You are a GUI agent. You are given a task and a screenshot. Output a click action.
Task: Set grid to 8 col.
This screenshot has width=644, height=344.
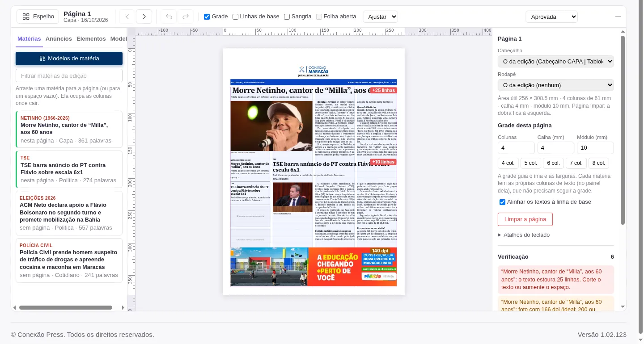(x=599, y=163)
